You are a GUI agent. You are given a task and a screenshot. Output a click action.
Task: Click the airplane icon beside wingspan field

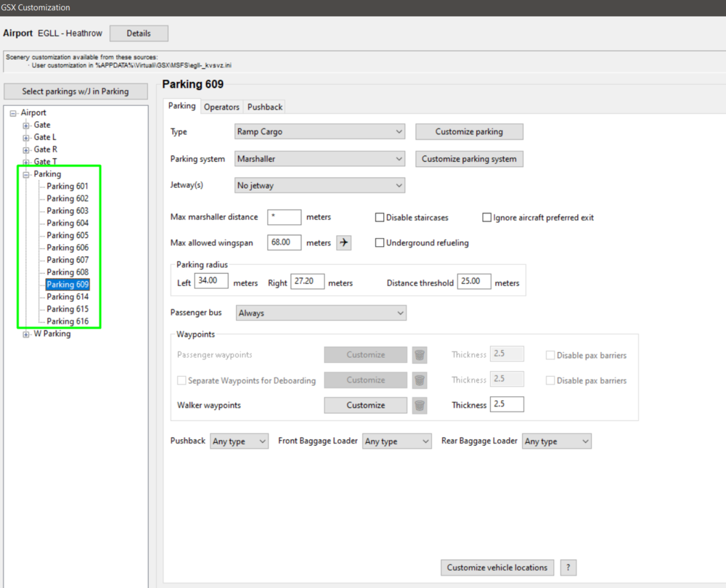click(x=343, y=242)
